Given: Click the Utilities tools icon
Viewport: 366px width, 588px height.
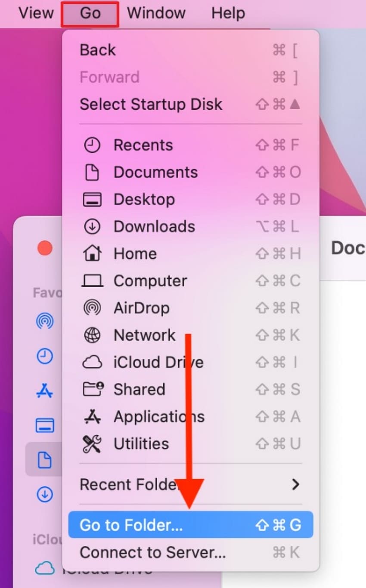Looking at the screenshot, I should point(92,443).
